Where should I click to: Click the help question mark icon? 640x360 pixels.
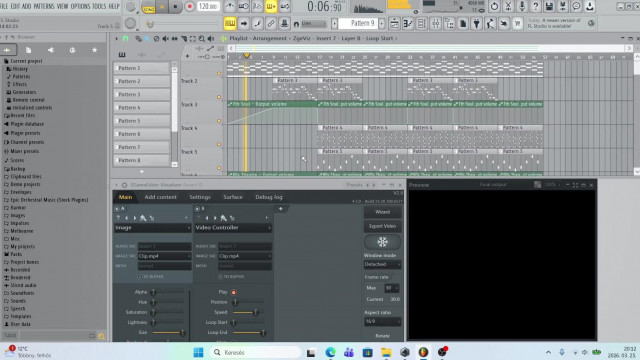(x=536, y=6)
